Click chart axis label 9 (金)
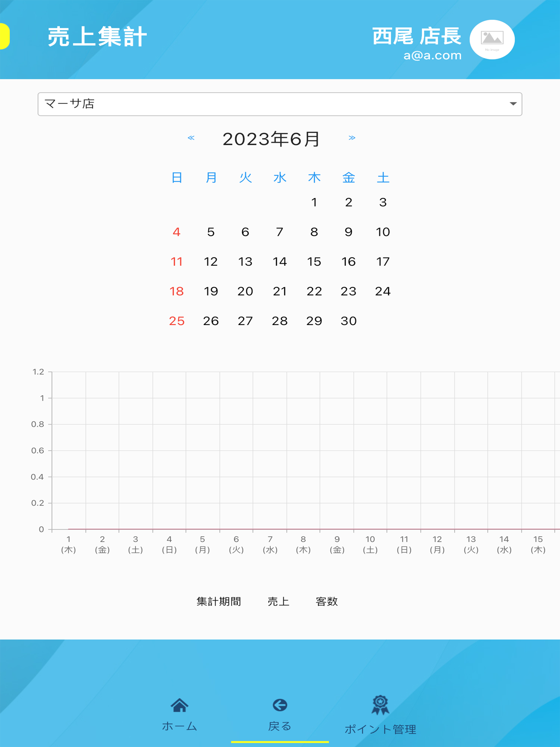 pyautogui.click(x=337, y=544)
